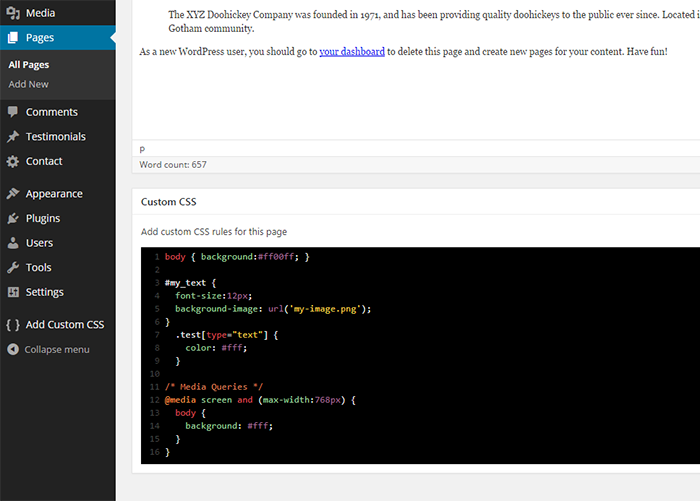
Task: Click the background: #fff line
Action: point(229,426)
